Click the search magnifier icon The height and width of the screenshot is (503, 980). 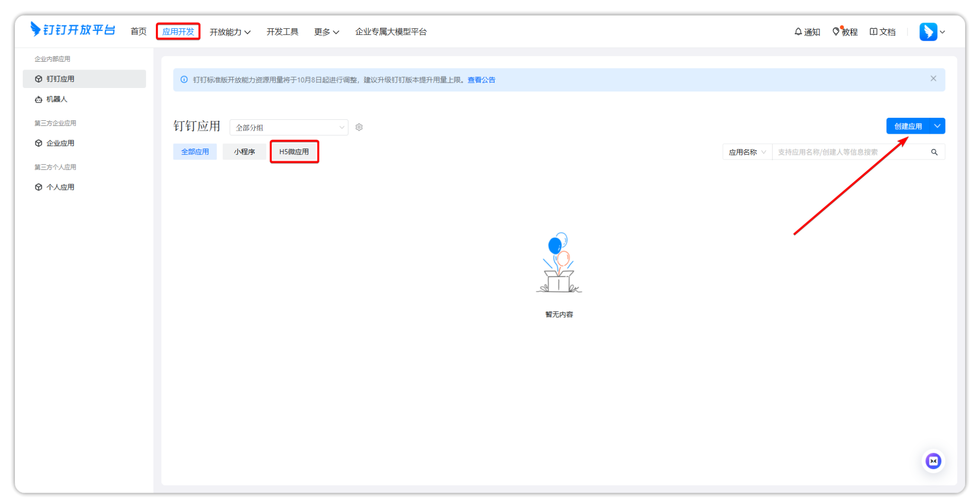click(x=934, y=152)
